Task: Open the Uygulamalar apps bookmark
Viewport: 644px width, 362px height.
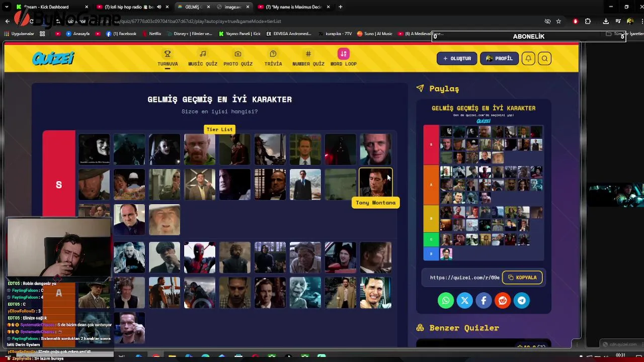Action: (x=19, y=34)
